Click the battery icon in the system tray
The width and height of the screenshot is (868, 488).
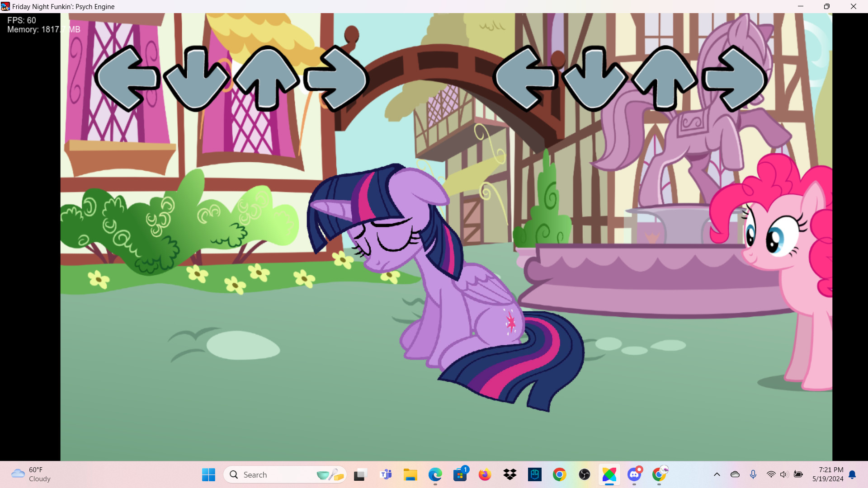point(799,474)
